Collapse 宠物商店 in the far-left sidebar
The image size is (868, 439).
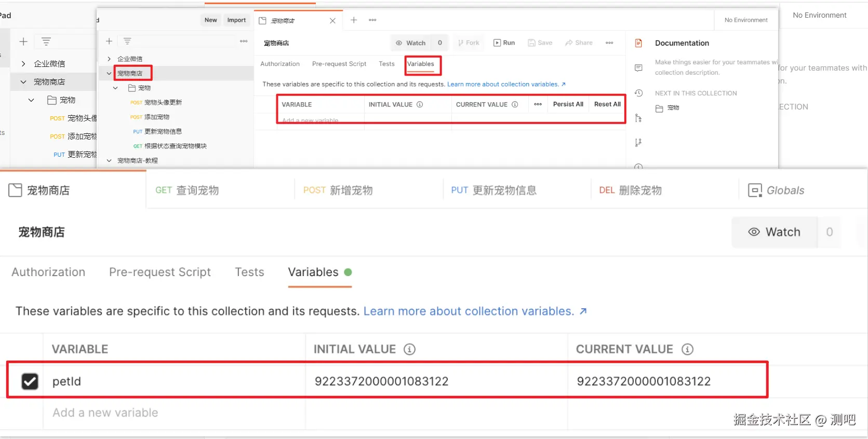[x=23, y=81]
